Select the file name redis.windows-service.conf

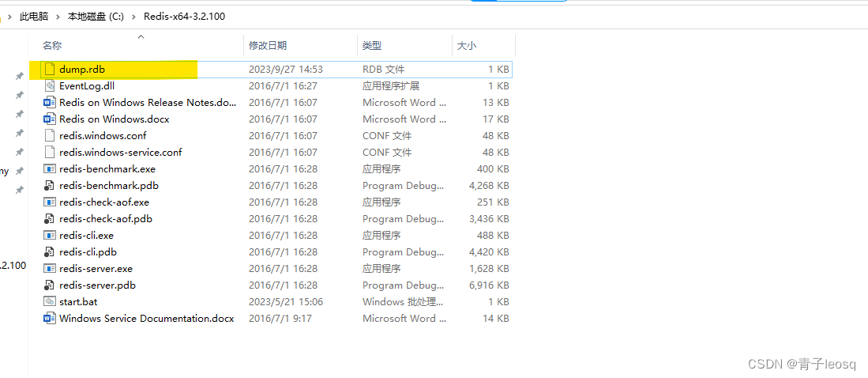click(121, 153)
